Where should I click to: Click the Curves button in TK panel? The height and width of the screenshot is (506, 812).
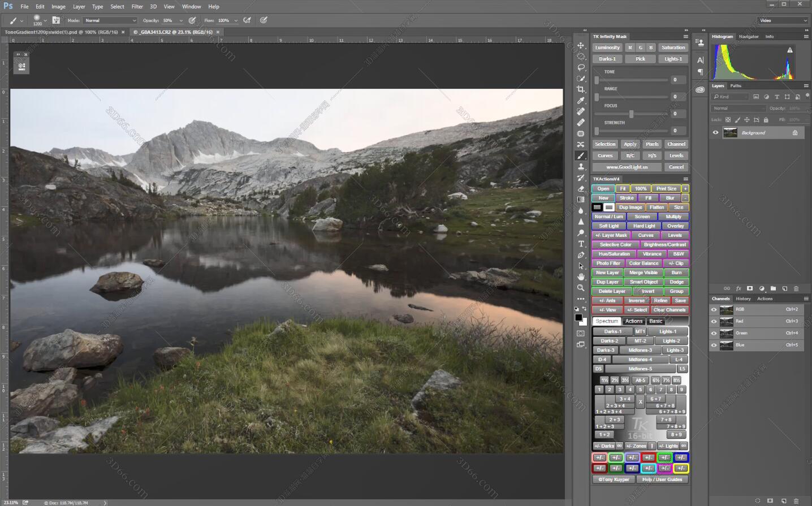604,155
